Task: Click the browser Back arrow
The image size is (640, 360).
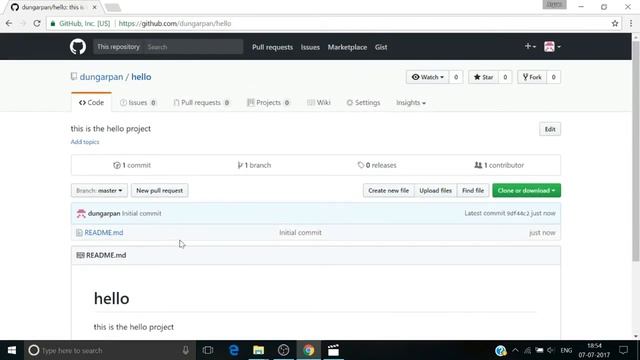Action: click(9, 23)
